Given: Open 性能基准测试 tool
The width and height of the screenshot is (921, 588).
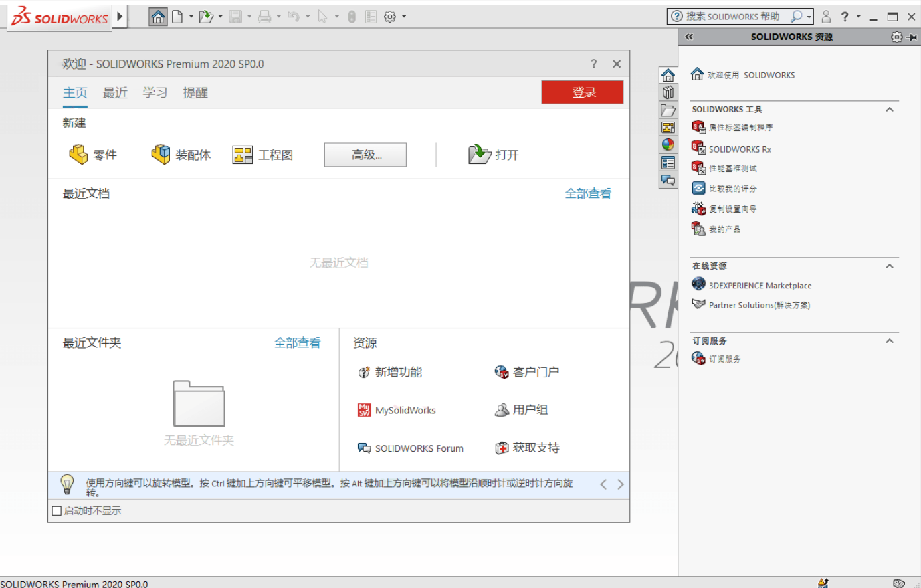Looking at the screenshot, I should coord(724,168).
